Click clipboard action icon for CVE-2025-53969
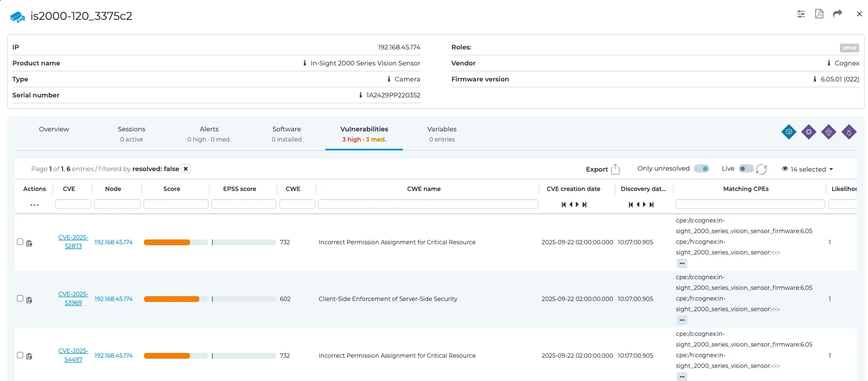 point(29,300)
